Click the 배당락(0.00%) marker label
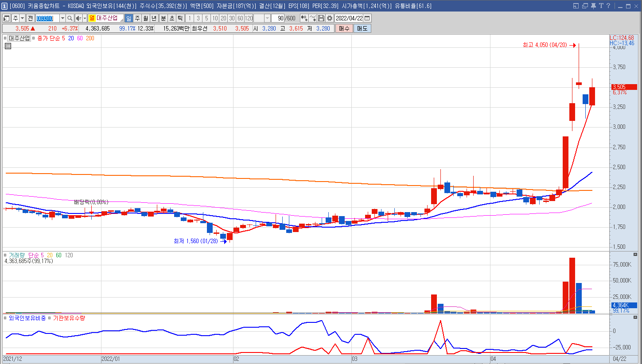The height and width of the screenshot is (364, 642). point(91,202)
